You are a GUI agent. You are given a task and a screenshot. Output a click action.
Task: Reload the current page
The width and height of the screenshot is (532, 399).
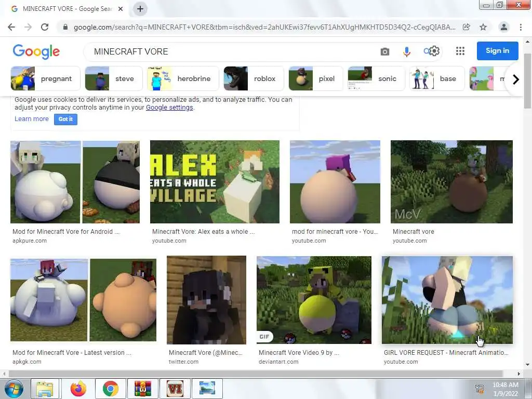(45, 27)
